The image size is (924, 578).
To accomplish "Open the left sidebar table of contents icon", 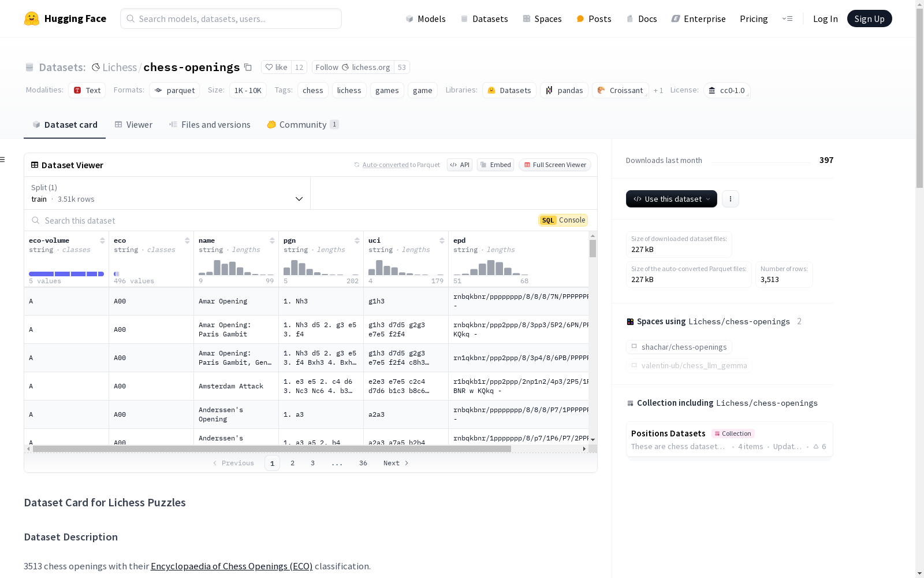I will tap(3, 160).
